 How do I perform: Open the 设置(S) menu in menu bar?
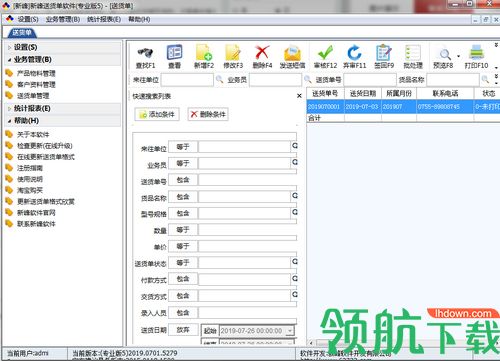(28, 19)
